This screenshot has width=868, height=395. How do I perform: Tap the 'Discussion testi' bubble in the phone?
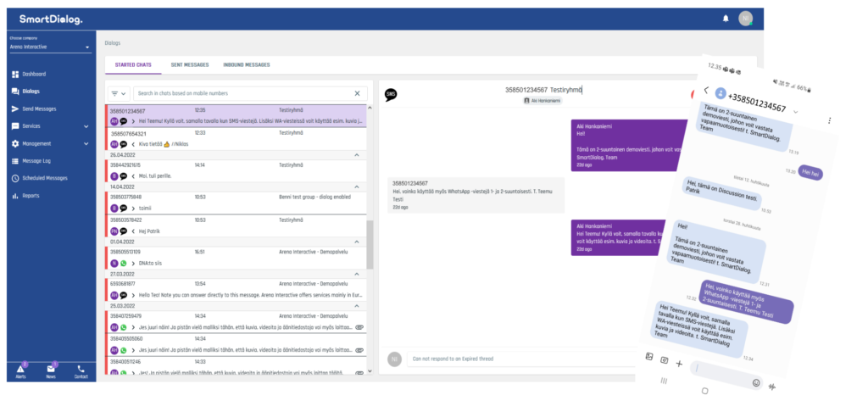coord(721,192)
